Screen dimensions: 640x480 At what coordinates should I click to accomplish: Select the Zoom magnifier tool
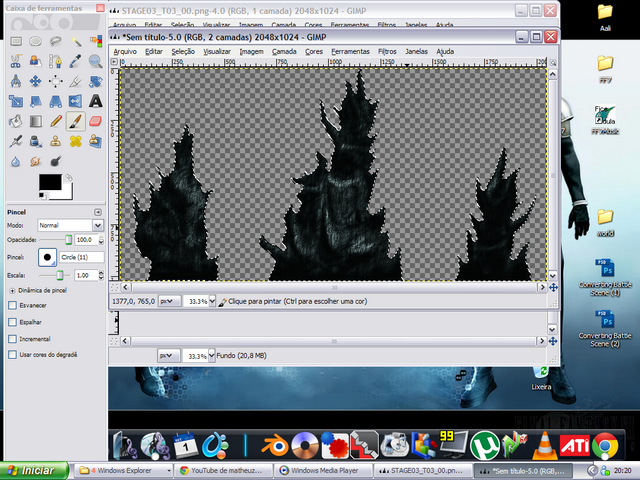(96, 61)
